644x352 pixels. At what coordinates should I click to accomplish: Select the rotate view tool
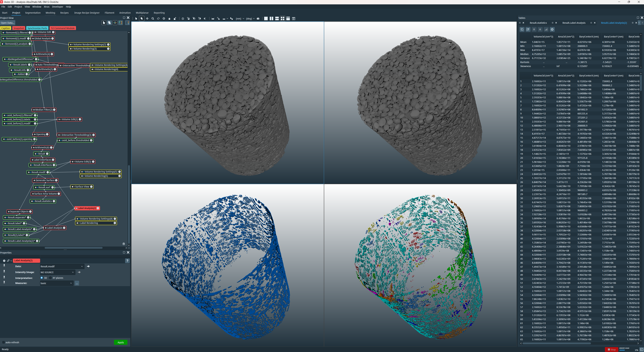coord(158,18)
